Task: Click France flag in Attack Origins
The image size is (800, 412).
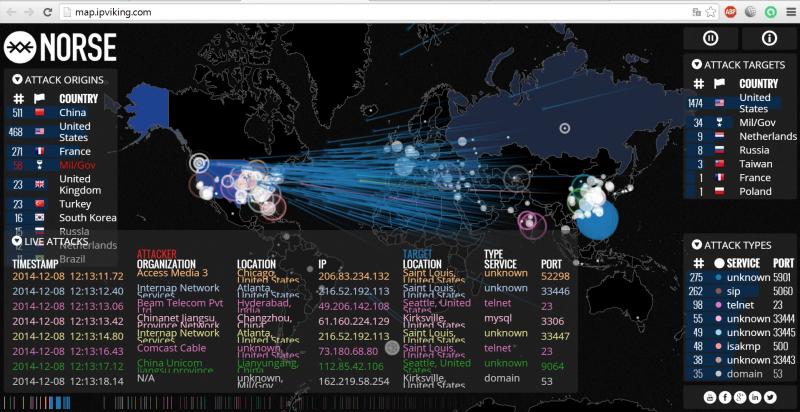Action: click(x=40, y=151)
